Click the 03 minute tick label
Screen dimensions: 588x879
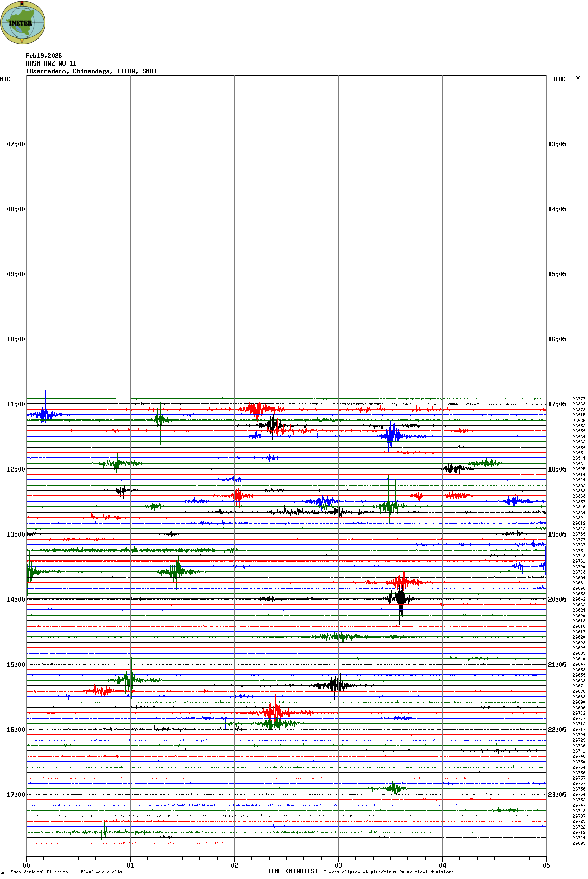tap(338, 865)
